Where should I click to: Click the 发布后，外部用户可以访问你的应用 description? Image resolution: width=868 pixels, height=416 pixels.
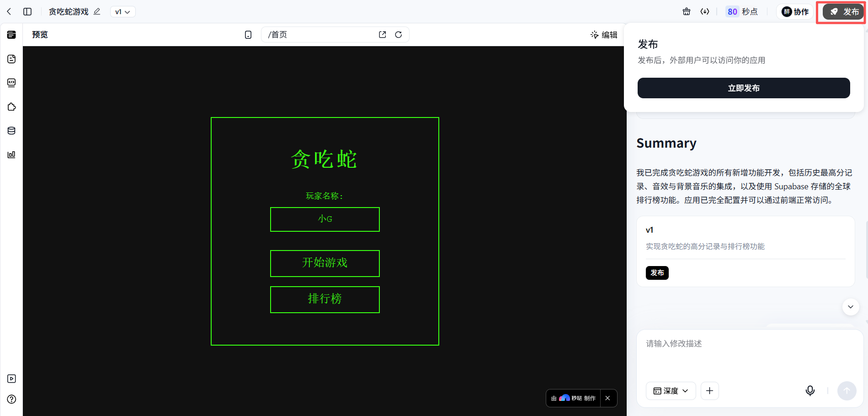(x=701, y=60)
